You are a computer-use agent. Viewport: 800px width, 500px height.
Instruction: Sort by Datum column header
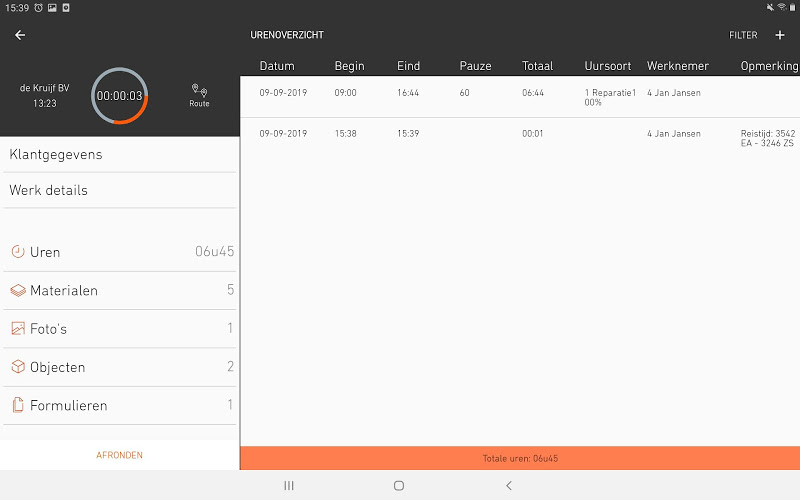[x=277, y=66]
